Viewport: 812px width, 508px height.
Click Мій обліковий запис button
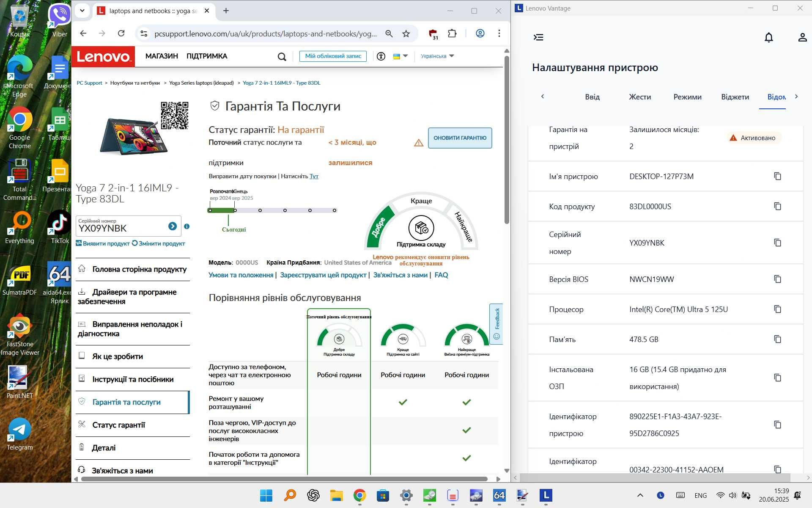click(x=333, y=56)
